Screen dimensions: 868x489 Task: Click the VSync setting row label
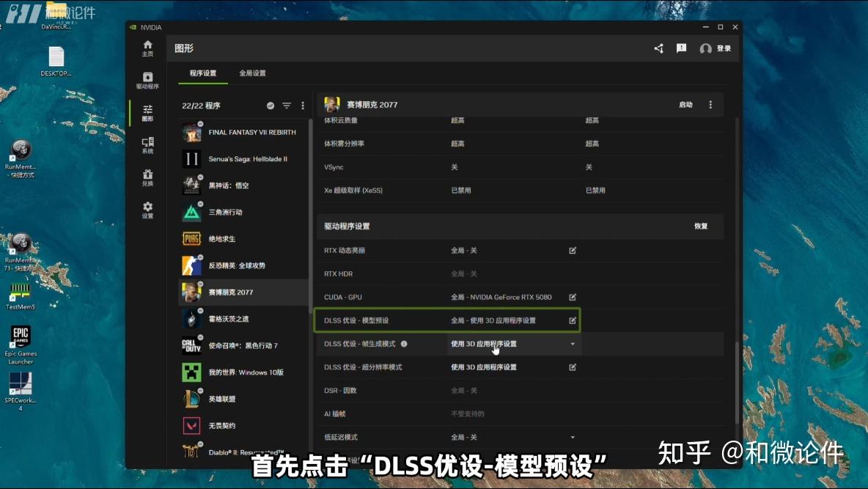click(334, 167)
